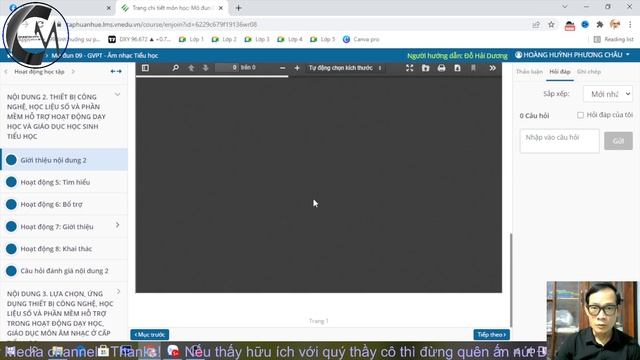Screen dimensions: 640x360
Task: Open the Chrome three-dot menu
Action: [630, 24]
